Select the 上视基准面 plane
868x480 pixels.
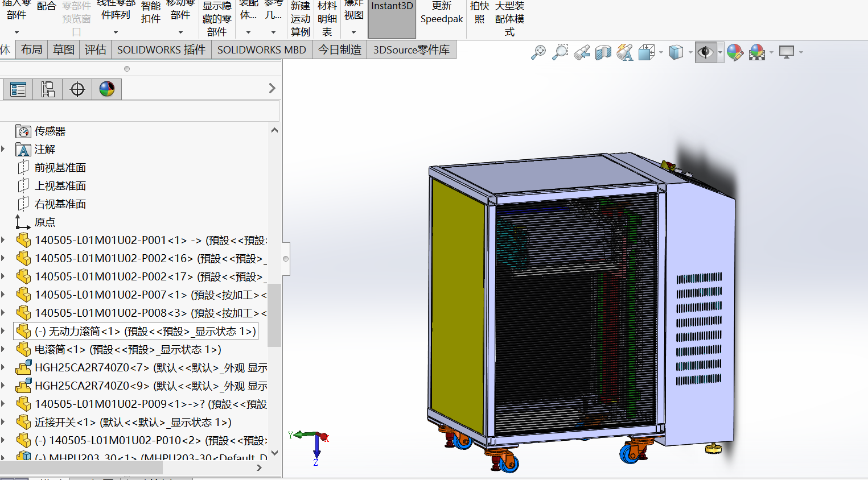click(60, 186)
